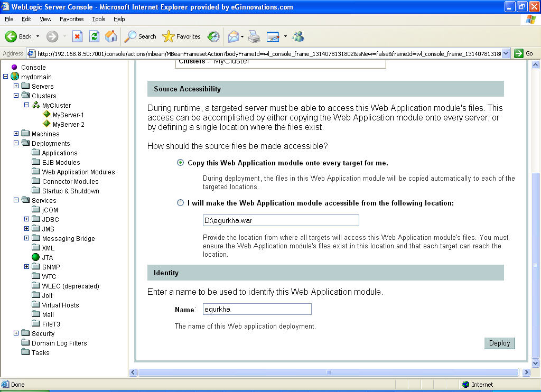541x392 pixels.
Task: Click the module location field containing D:\egurkha.war
Action: click(x=281, y=220)
